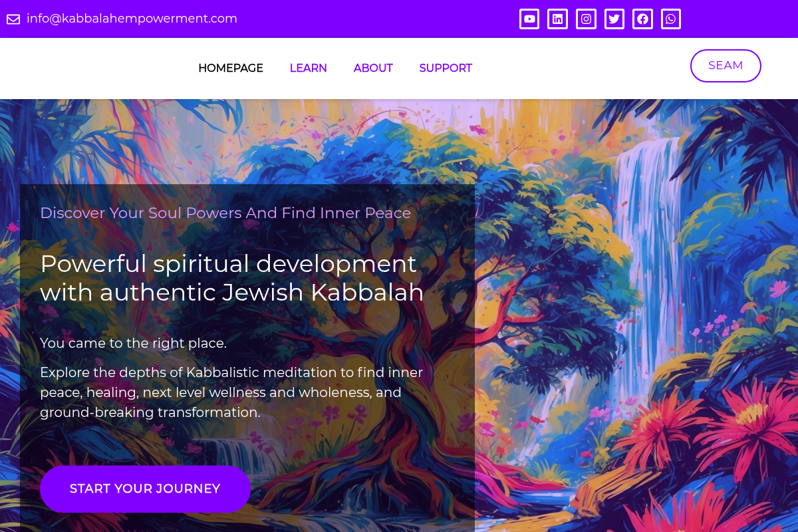The height and width of the screenshot is (532, 798).
Task: Click the START YOUR JOURNEY button
Action: tap(145, 489)
